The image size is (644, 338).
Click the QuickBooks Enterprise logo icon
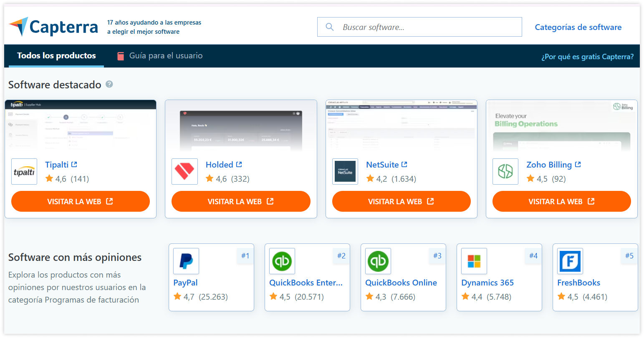[282, 261]
